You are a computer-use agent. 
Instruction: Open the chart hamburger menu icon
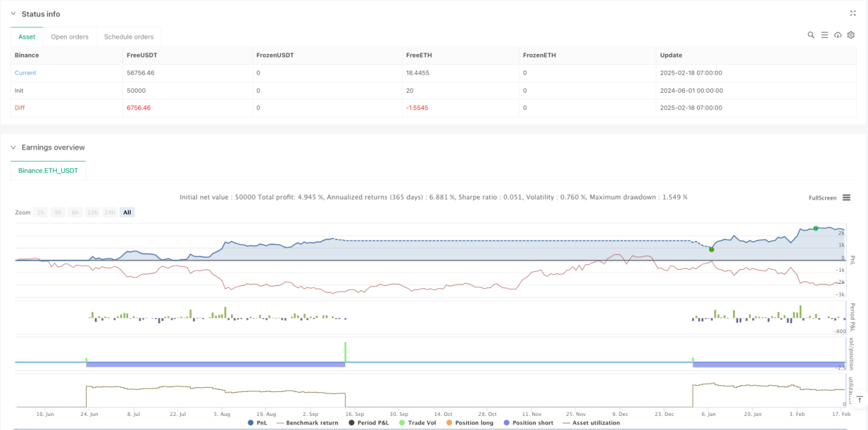pyautogui.click(x=846, y=198)
